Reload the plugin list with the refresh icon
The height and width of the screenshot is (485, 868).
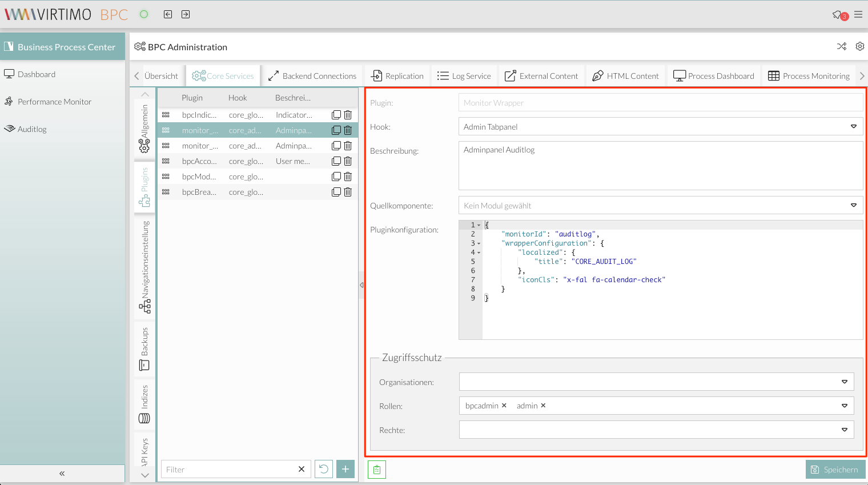pyautogui.click(x=324, y=469)
